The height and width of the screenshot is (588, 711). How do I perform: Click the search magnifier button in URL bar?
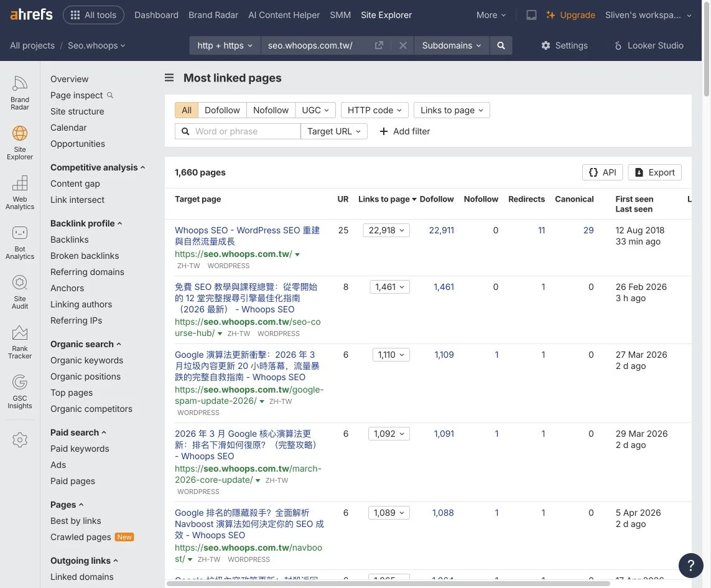501,45
